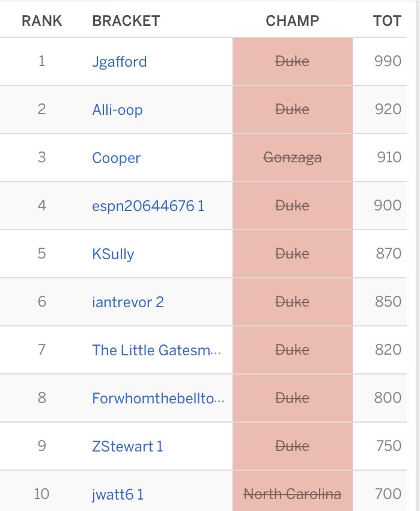Screen dimensions: 420x511
Task: Select the jwatt6 1 bracket
Action: 118,494
